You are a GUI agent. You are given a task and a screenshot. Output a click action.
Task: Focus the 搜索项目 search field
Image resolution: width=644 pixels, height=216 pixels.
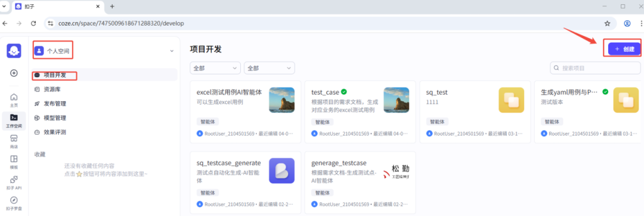coord(595,68)
